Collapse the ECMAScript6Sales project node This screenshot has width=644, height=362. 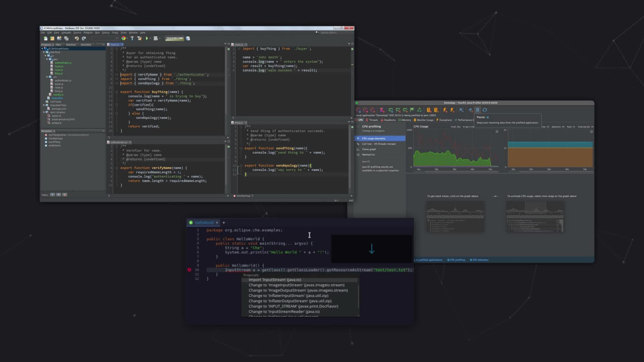[42, 49]
